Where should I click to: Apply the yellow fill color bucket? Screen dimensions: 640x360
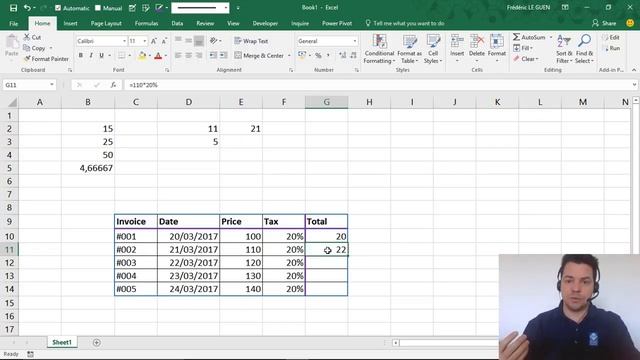(x=142, y=56)
